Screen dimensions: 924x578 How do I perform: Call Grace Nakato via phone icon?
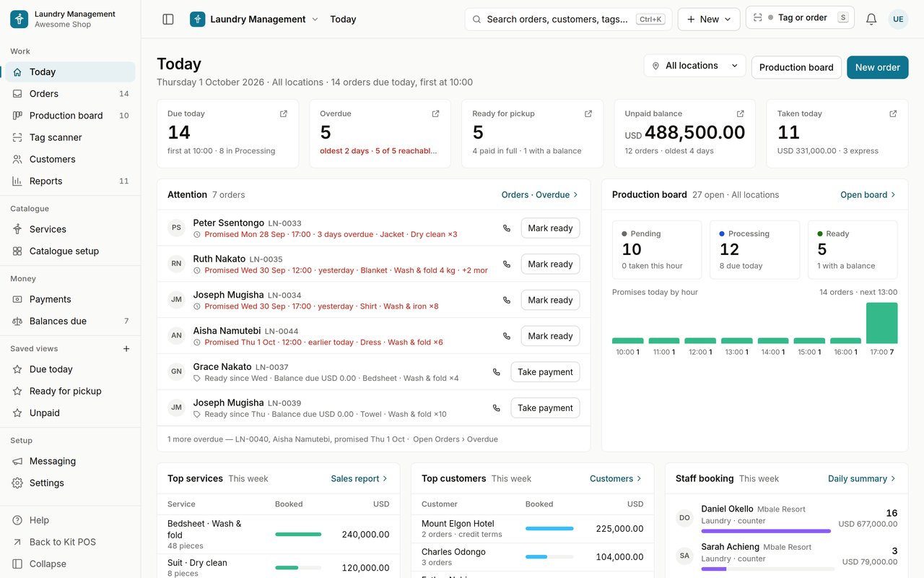(497, 372)
